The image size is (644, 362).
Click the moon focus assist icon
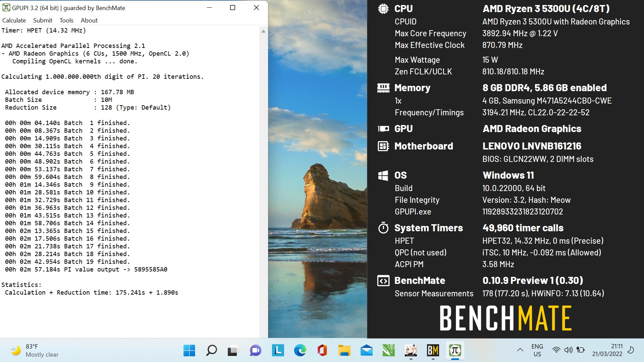(631, 350)
